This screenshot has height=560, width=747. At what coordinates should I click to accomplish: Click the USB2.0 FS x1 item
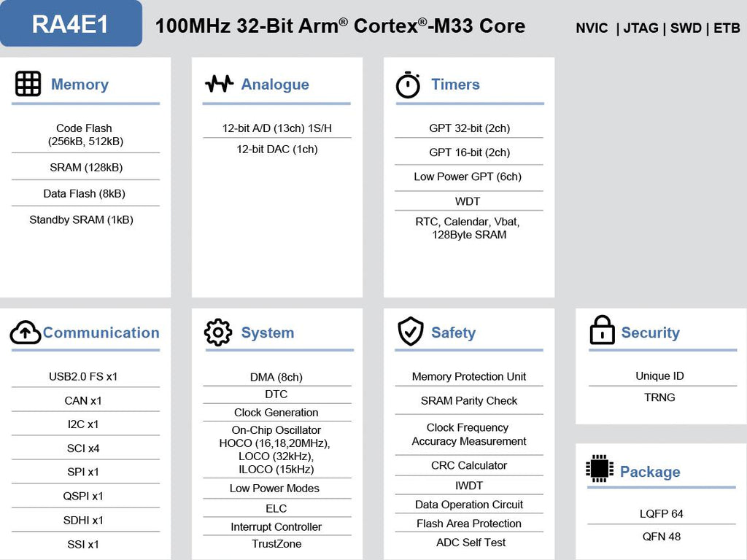[83, 376]
